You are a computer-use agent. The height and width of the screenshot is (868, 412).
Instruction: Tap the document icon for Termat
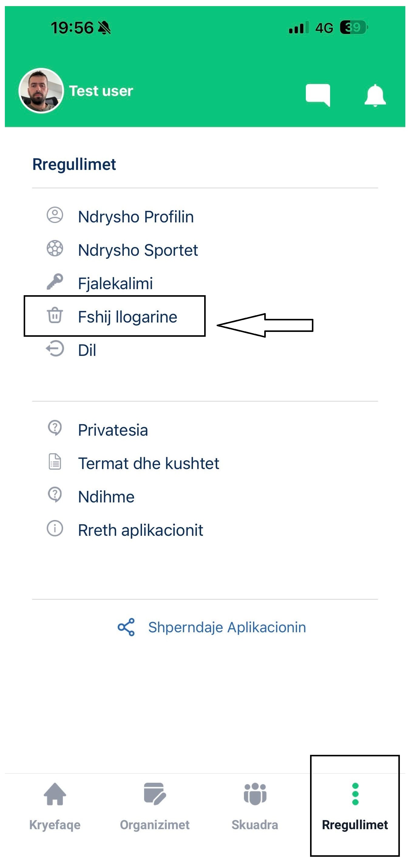55,462
